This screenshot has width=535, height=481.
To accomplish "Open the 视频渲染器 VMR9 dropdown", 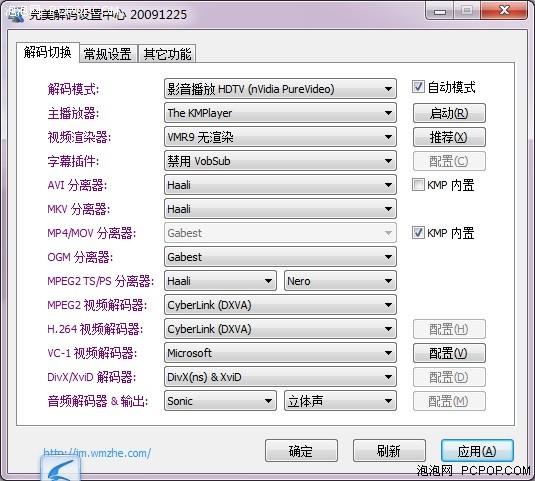I will point(280,137).
